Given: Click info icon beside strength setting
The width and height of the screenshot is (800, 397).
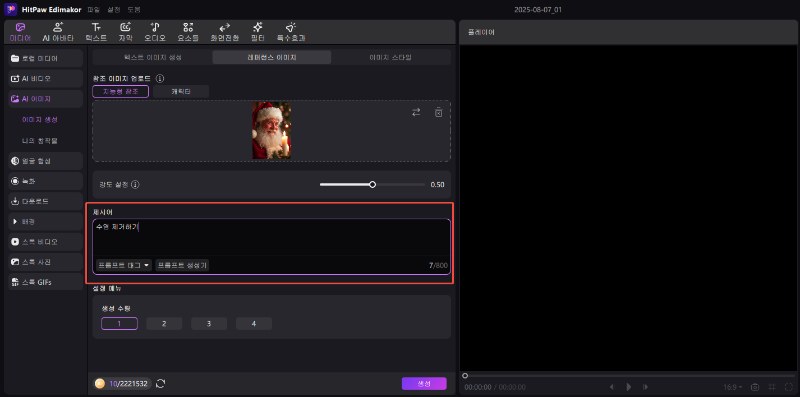Looking at the screenshot, I should point(135,185).
